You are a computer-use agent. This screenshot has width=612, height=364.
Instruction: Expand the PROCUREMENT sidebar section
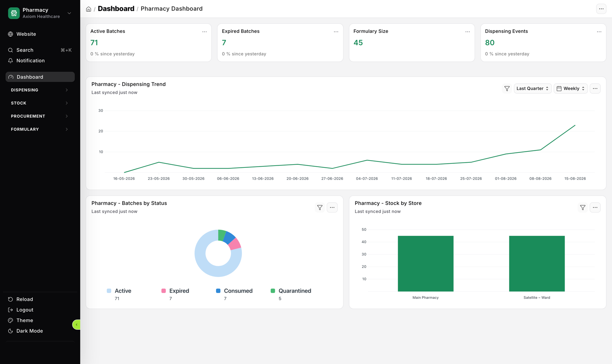(x=40, y=116)
